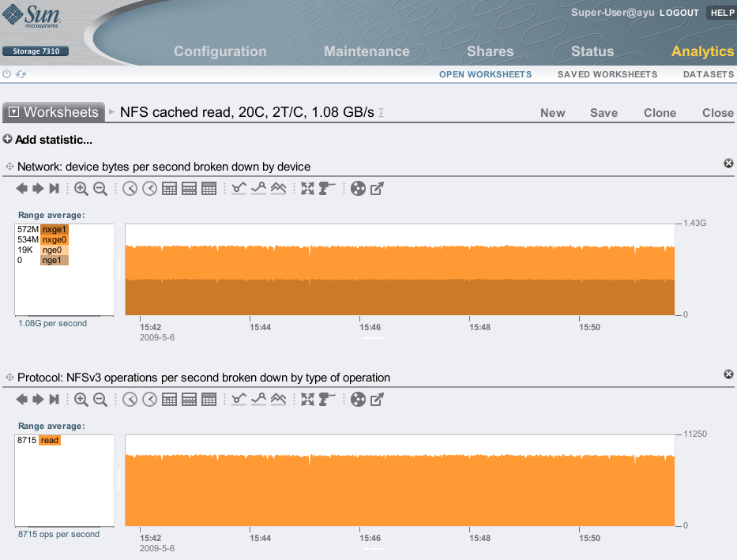The height and width of the screenshot is (560, 737).
Task: Zoom out on the NFSv3 operations graph
Action: coord(100,400)
